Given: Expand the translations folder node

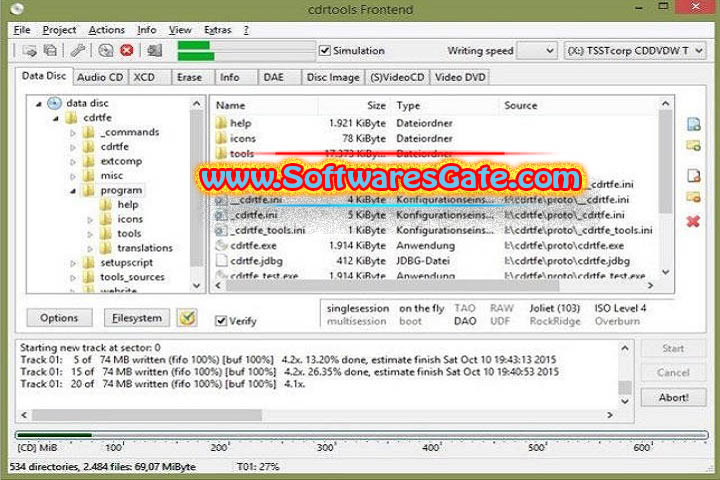Looking at the screenshot, I should [90, 248].
